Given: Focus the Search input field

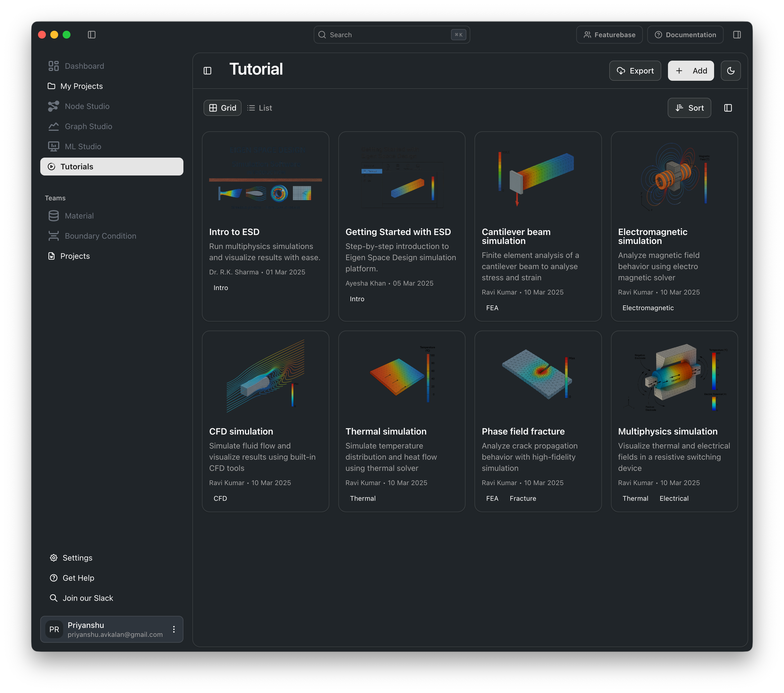Looking at the screenshot, I should (x=392, y=35).
